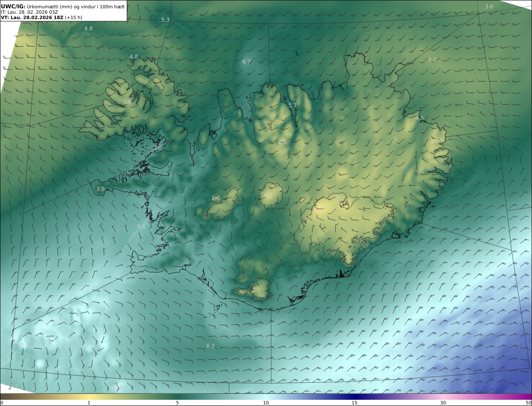The image size is (532, 406).
Task: Click the 7.0 value in Breiðafjörður
Action: click(158, 148)
